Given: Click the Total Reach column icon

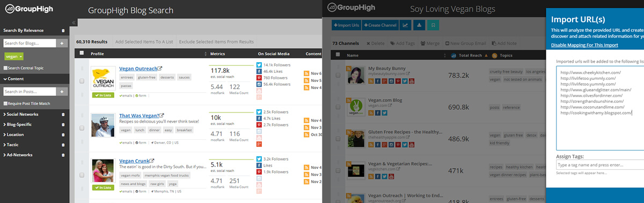Looking at the screenshot, I should tap(453, 55).
